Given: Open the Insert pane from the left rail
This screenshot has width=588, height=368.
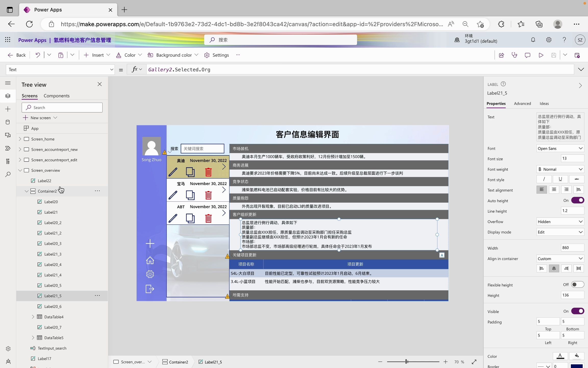Looking at the screenshot, I should click(8, 109).
